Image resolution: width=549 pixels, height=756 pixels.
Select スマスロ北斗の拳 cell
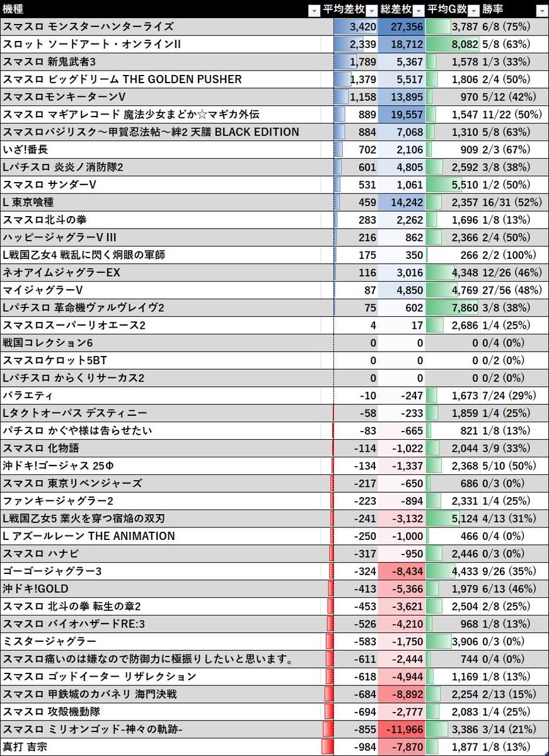(161, 220)
